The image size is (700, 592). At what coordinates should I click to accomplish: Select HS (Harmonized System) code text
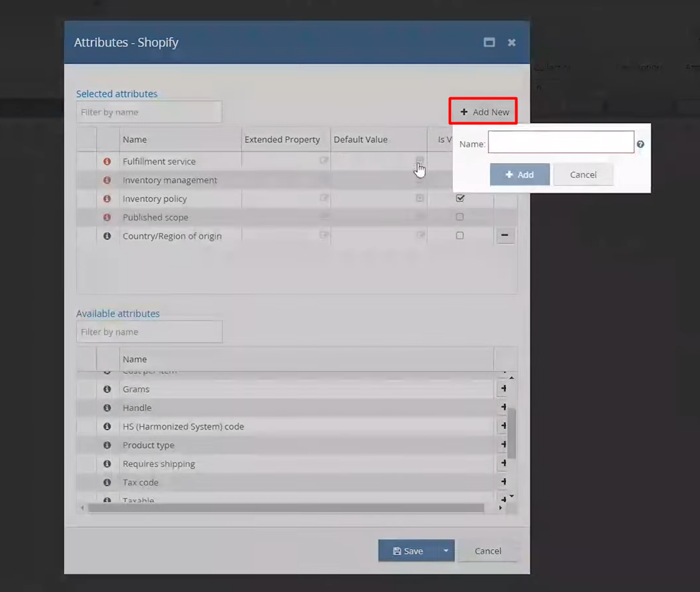pos(183,427)
